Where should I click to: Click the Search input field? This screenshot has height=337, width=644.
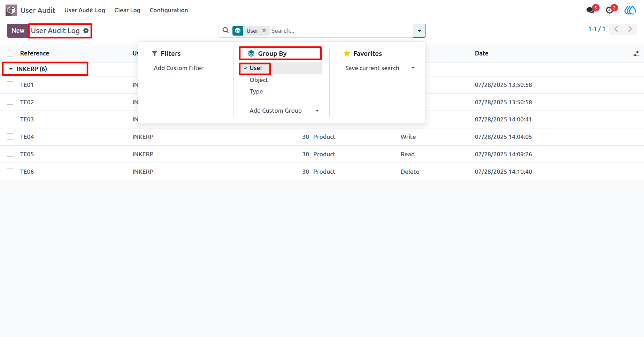click(x=340, y=31)
